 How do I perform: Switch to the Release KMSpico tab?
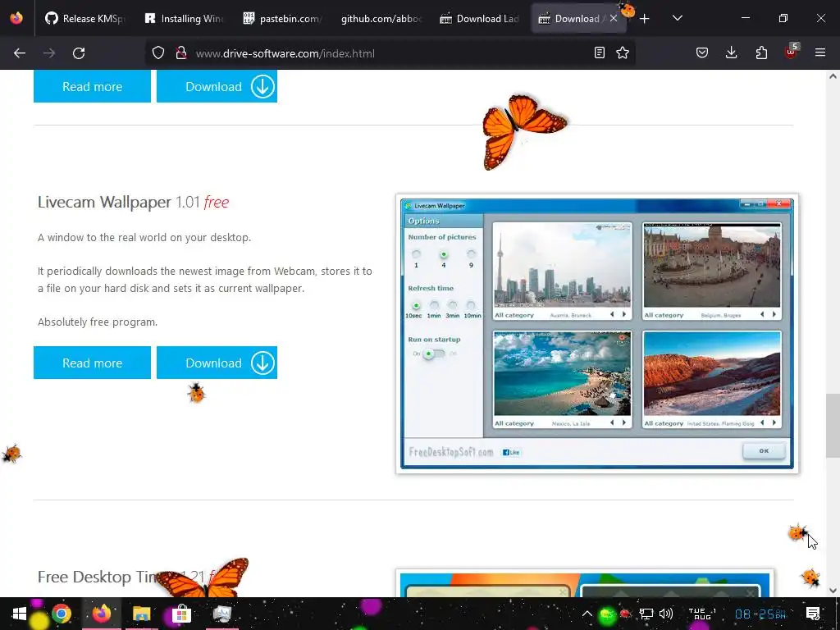pos(84,18)
